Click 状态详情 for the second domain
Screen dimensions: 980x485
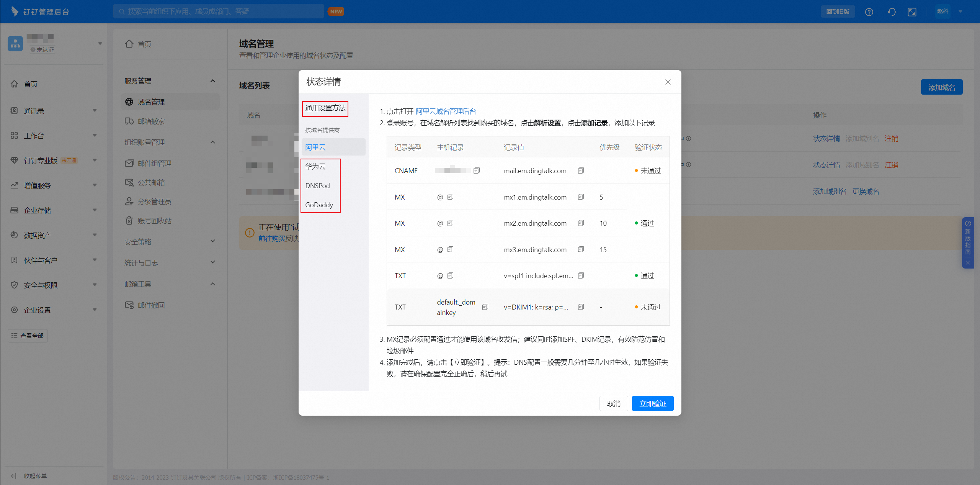click(x=826, y=165)
